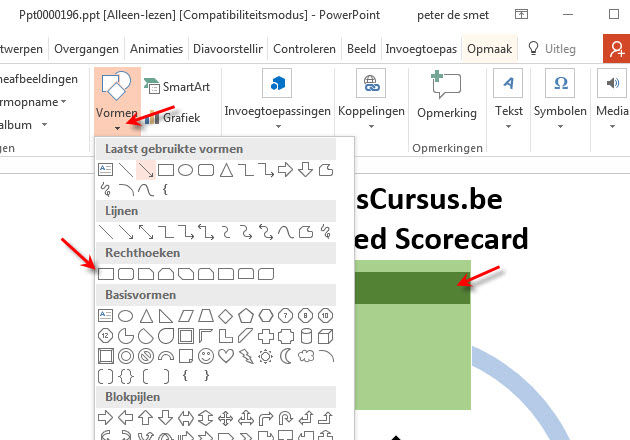This screenshot has width=630, height=440.
Task: Pick the scribble shape in recent shapes
Action: pos(106,190)
